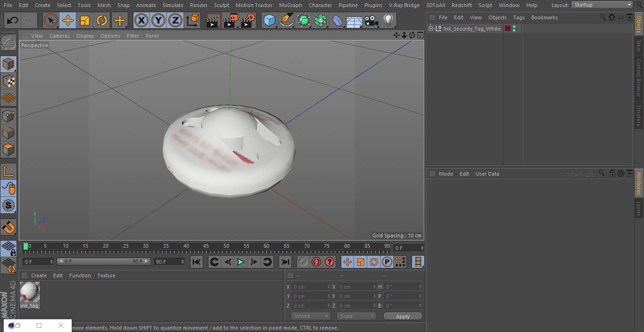Viewport: 644px width, 332px height.
Task: Open the Layout dropdown showing Startup
Action: click(602, 5)
